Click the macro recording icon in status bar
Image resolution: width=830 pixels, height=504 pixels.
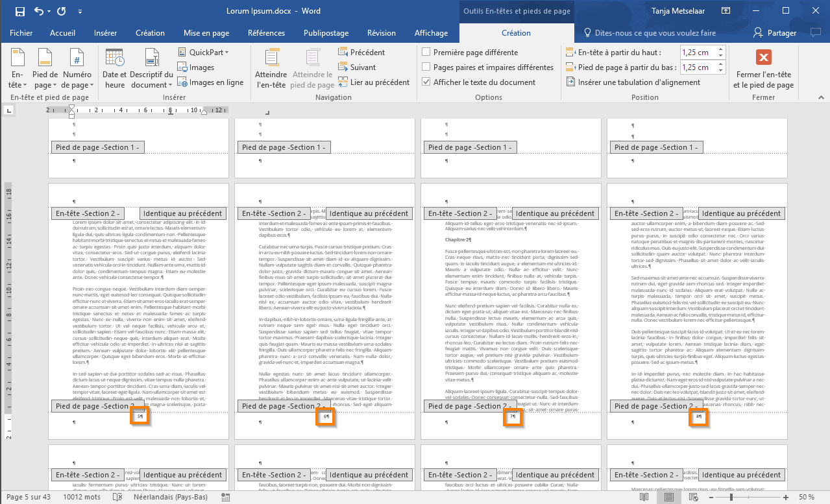pyautogui.click(x=226, y=497)
